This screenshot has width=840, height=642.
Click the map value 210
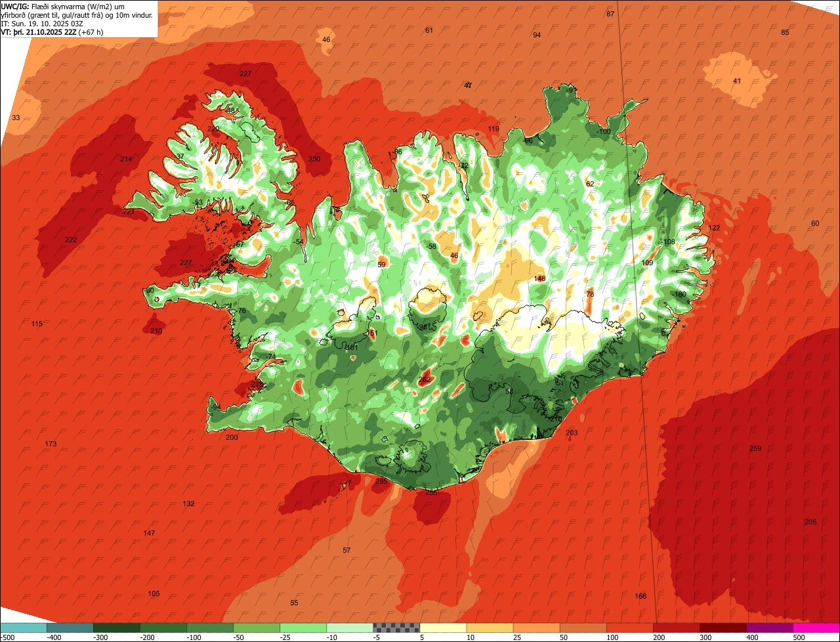pyautogui.click(x=156, y=331)
